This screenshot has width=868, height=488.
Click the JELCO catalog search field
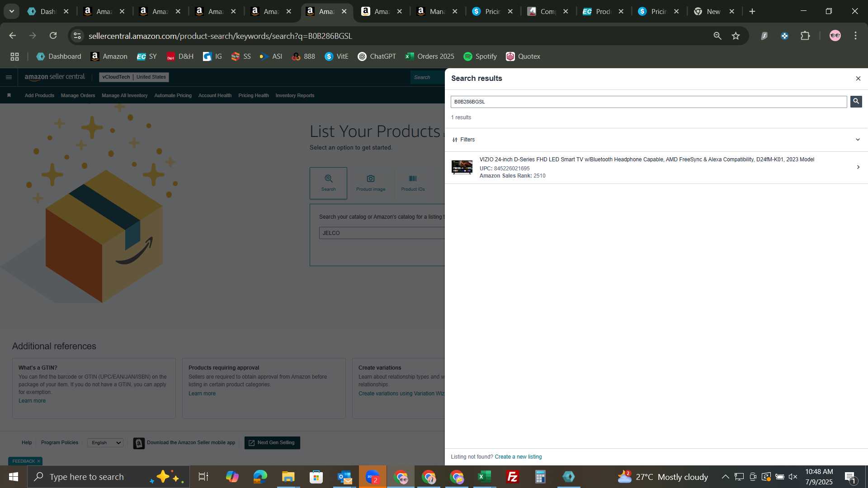382,233
